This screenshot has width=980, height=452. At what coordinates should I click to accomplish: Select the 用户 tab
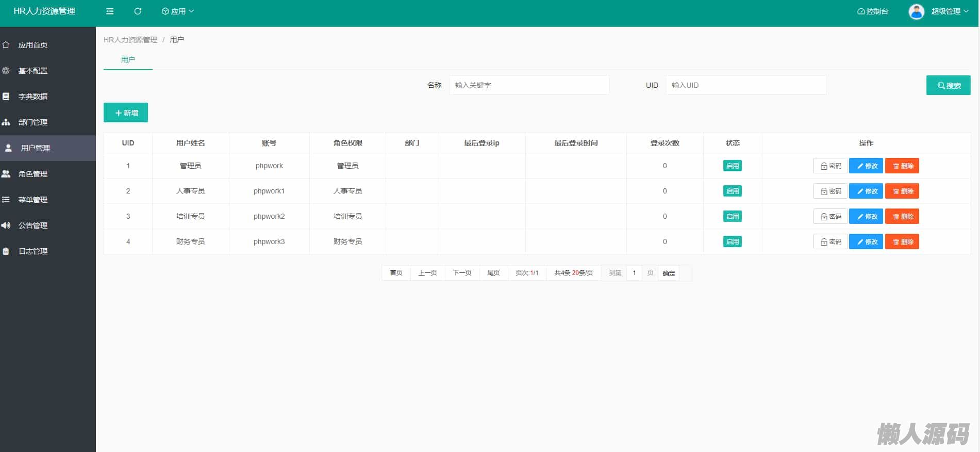point(128,60)
